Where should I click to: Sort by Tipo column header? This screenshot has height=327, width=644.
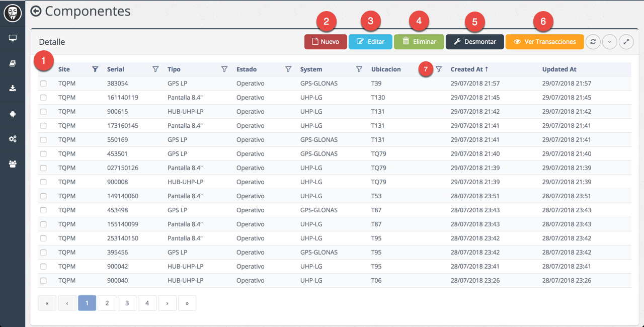coord(174,69)
